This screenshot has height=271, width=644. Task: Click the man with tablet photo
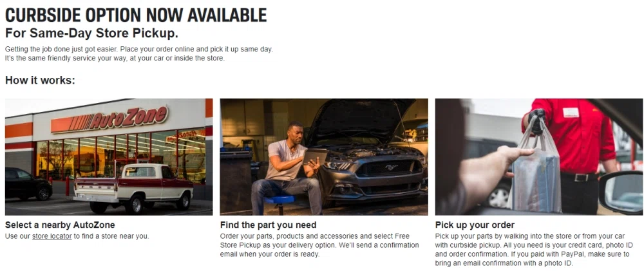click(324, 157)
